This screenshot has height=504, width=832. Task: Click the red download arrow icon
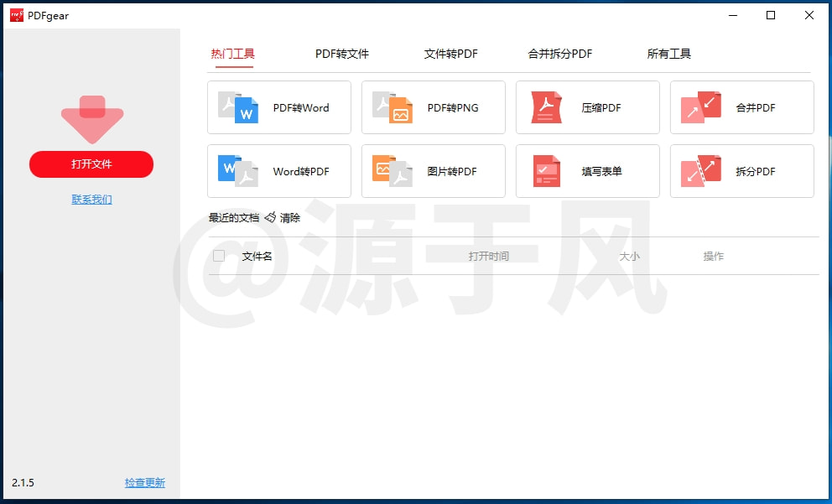(x=92, y=119)
